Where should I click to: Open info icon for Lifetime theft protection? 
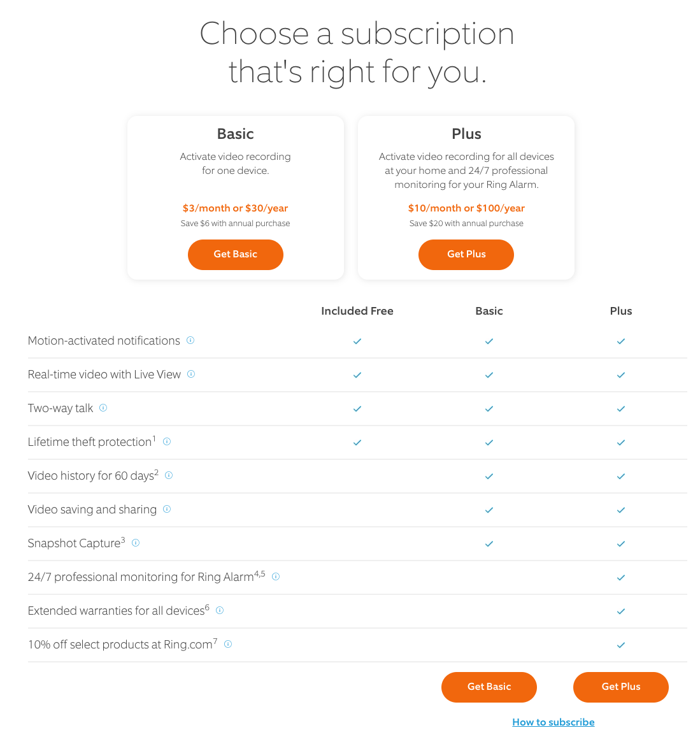(x=167, y=441)
